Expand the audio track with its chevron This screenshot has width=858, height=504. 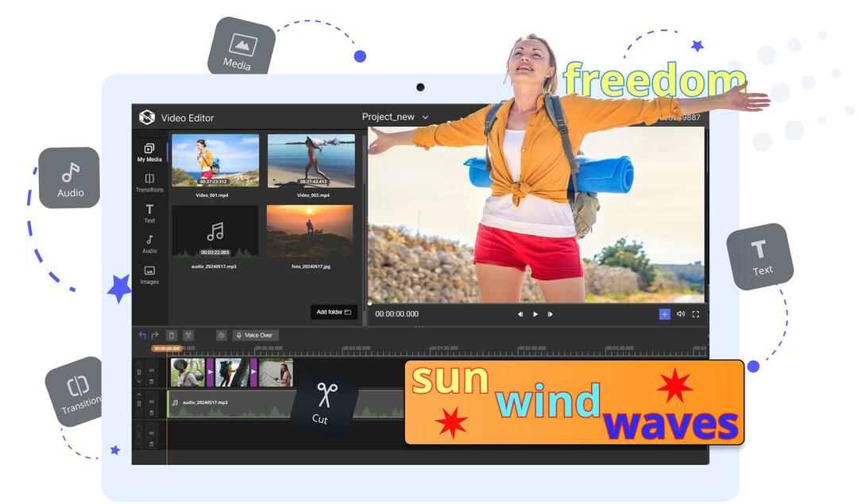tap(139, 394)
